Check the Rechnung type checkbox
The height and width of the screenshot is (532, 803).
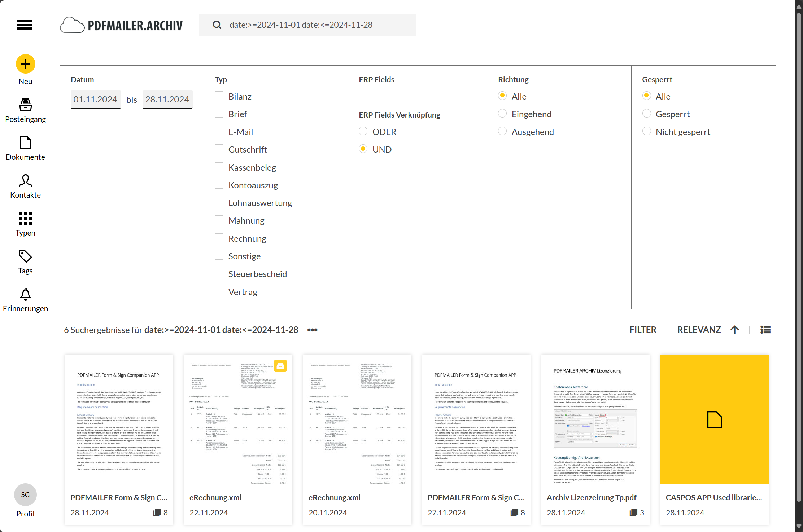(x=219, y=238)
